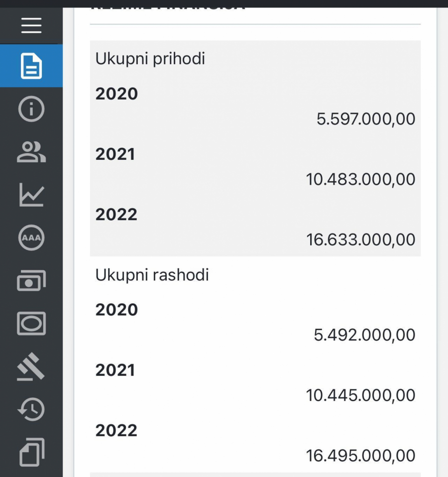448x477 pixels.
Task: Click the Ukupni rashodi heading
Action: pyautogui.click(x=152, y=275)
